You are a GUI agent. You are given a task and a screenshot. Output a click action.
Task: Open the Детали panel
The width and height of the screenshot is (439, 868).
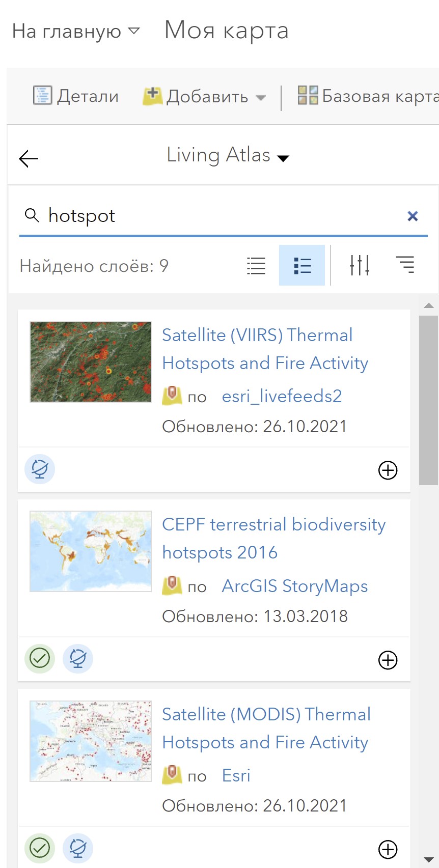[x=75, y=96]
